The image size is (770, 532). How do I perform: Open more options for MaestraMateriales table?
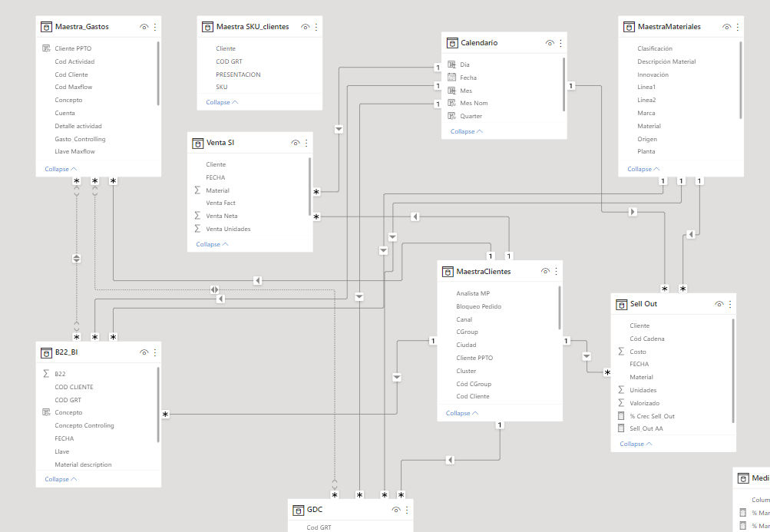pyautogui.click(x=737, y=27)
